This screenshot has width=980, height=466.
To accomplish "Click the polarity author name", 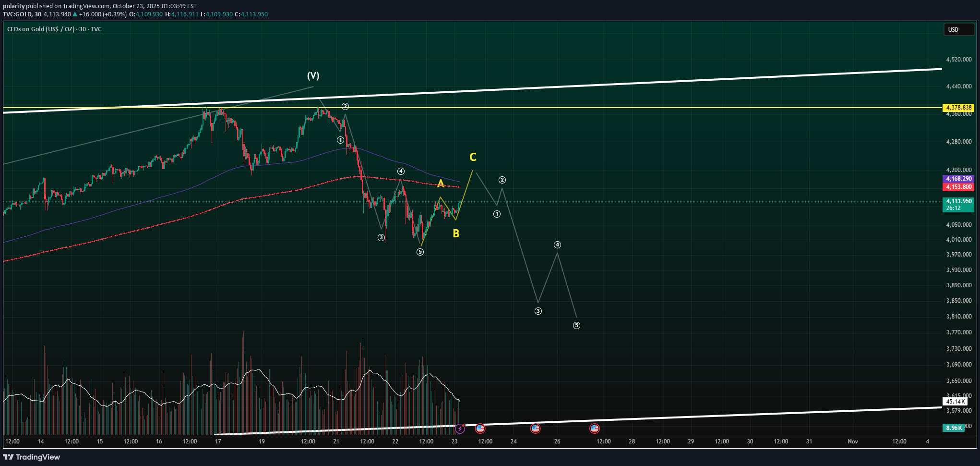I will click(x=13, y=6).
